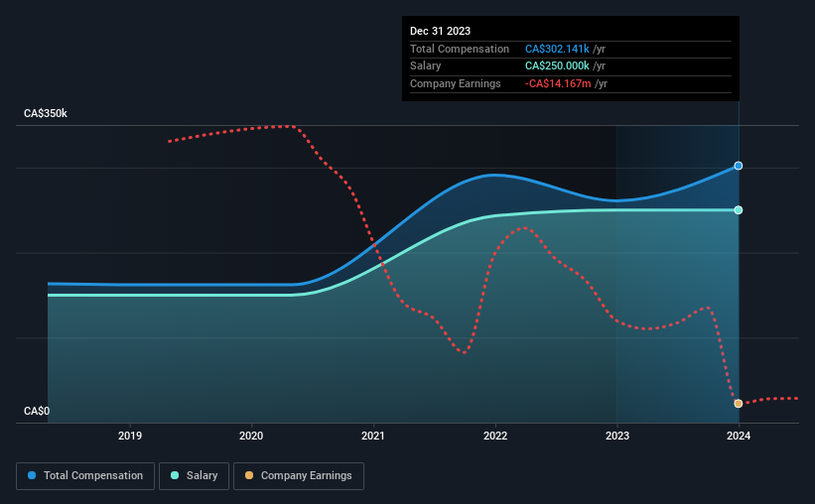815x504 pixels.
Task: Click the Total Compensation row label in tooltip
Action: [x=460, y=49]
